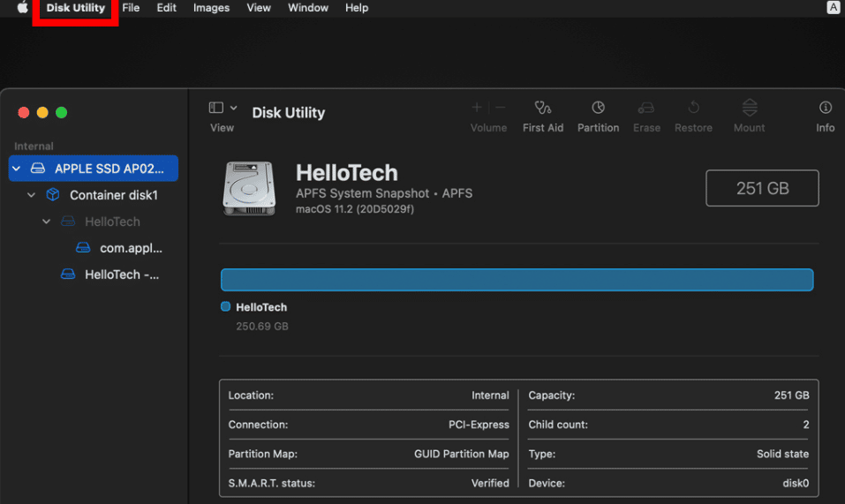This screenshot has height=504, width=845.
Task: Click the Mount toolbar icon
Action: [x=750, y=108]
